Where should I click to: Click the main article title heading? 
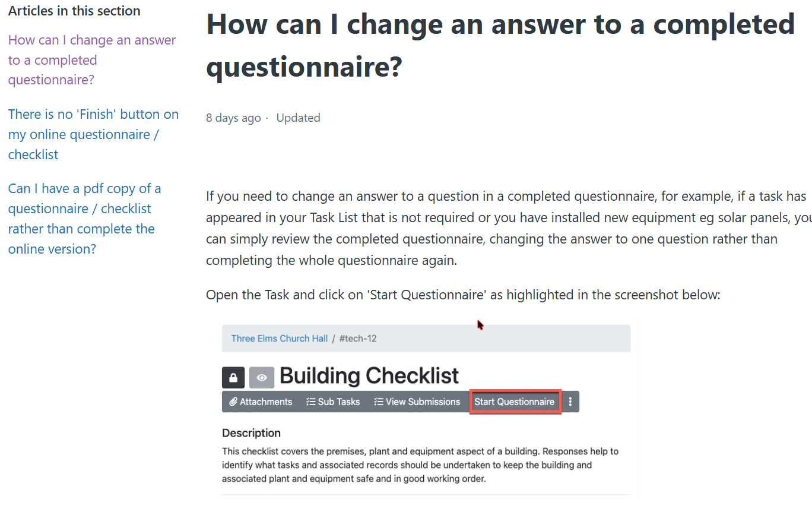click(500, 45)
